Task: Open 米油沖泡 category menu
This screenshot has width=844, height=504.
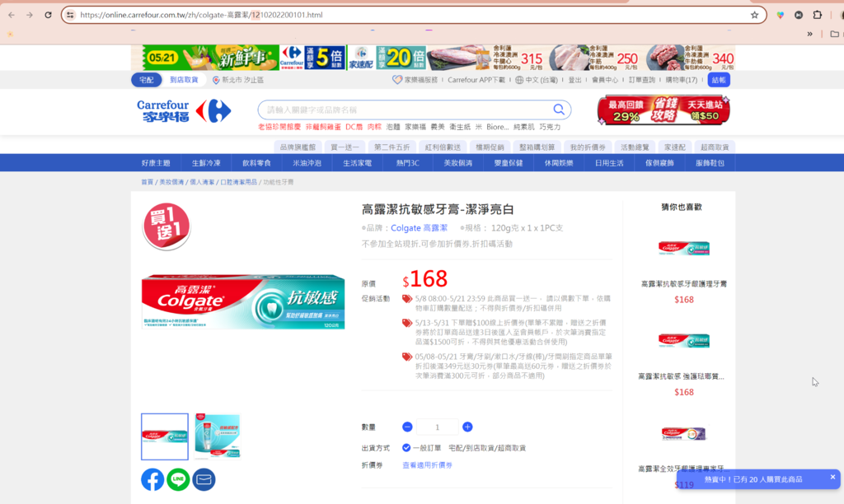Action: pos(307,163)
